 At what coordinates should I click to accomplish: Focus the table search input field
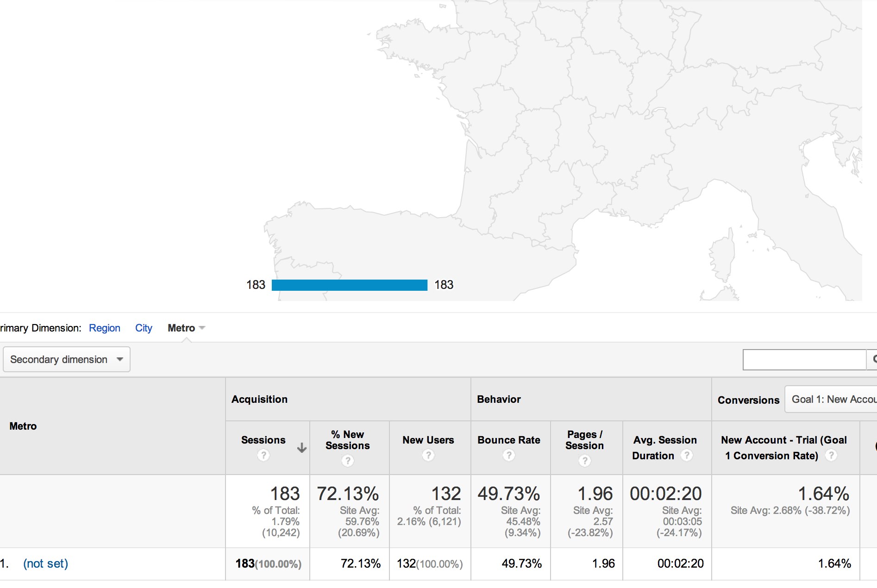(804, 360)
